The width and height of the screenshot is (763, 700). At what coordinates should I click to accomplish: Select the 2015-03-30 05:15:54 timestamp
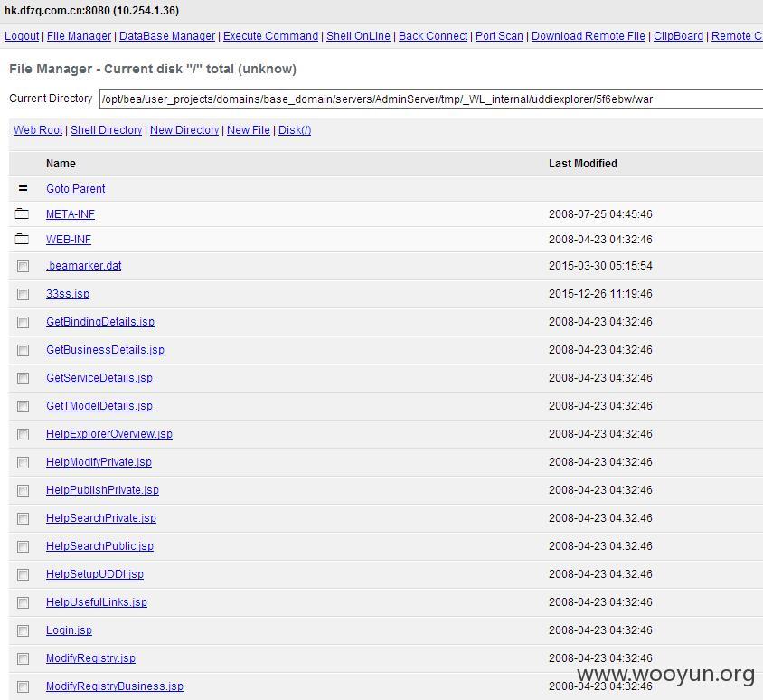click(x=600, y=266)
